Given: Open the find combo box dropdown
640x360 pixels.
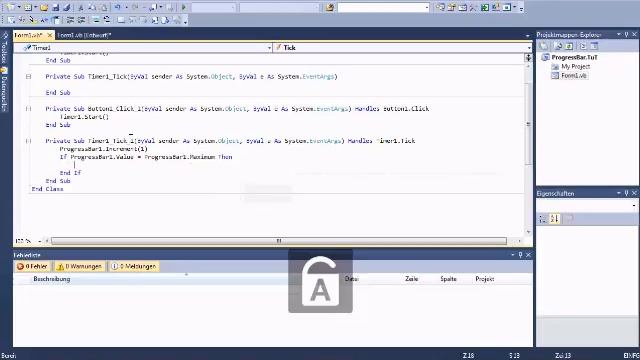Looking at the screenshot, I should [427, 7].
